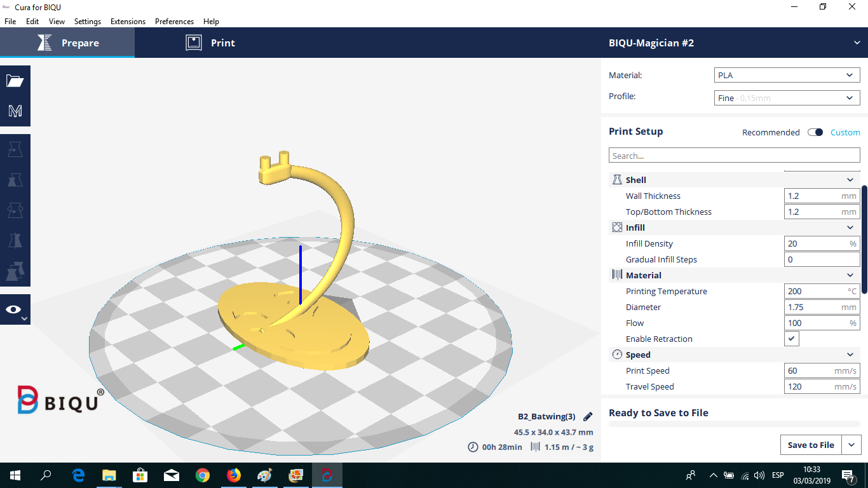The height and width of the screenshot is (488, 868).
Task: Open the Edit menu
Action: click(32, 21)
